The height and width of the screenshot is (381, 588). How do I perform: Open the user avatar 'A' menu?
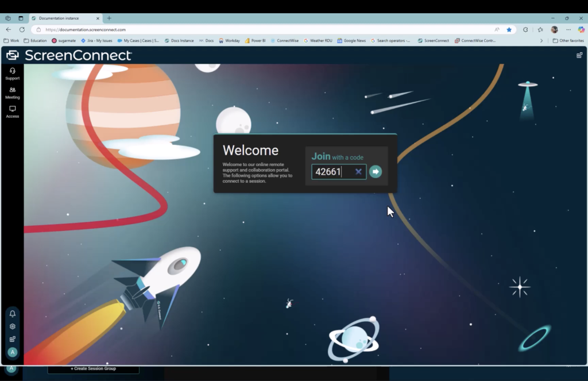pos(13,352)
